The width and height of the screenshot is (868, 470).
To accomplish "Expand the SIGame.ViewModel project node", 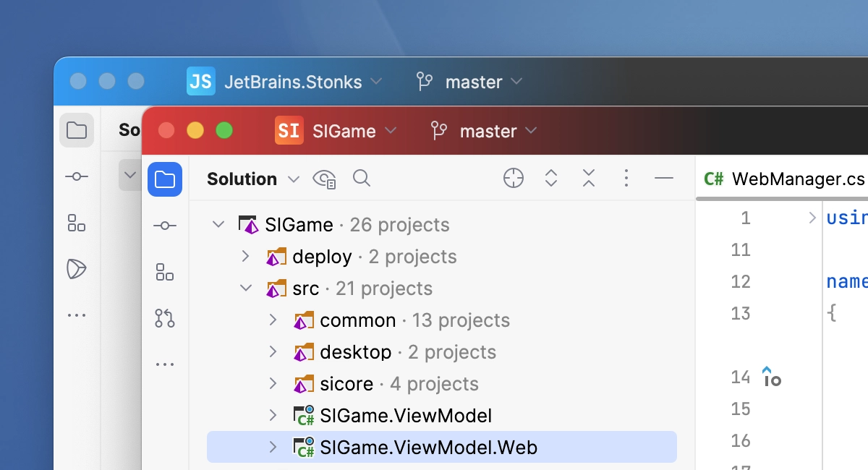I will (273, 415).
